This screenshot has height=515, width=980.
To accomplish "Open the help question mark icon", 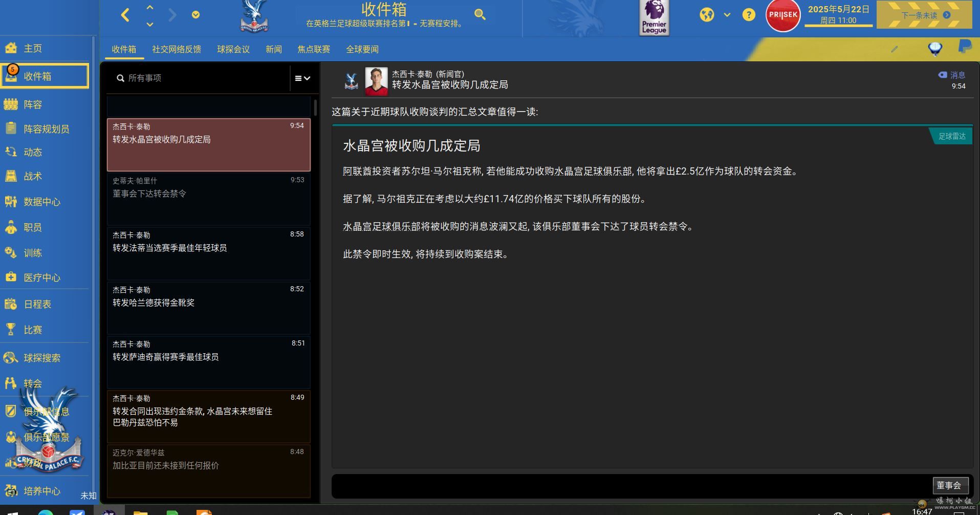I will click(749, 15).
